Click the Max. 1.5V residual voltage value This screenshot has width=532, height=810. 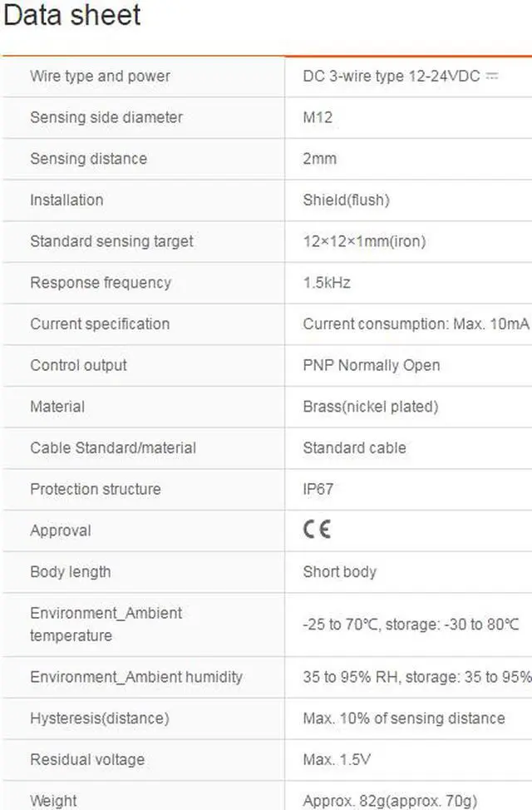point(337,759)
